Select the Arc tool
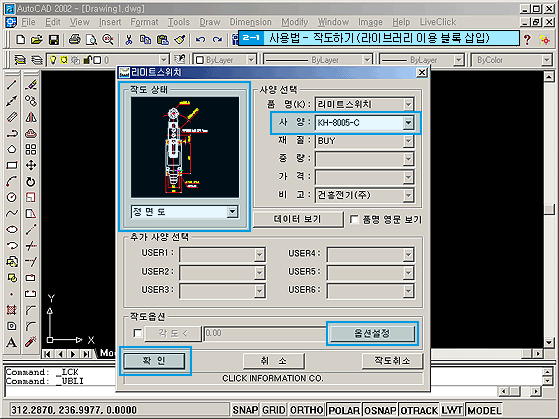 click(11, 181)
